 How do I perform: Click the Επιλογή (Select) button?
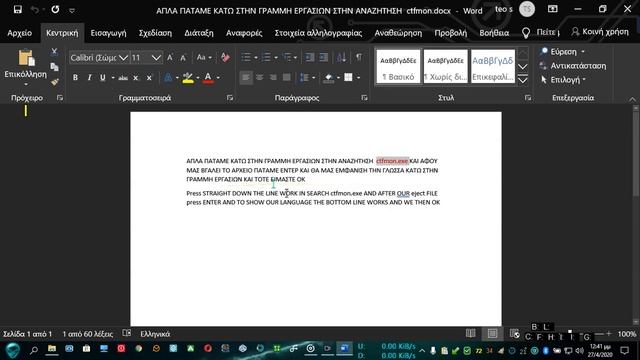click(563, 80)
